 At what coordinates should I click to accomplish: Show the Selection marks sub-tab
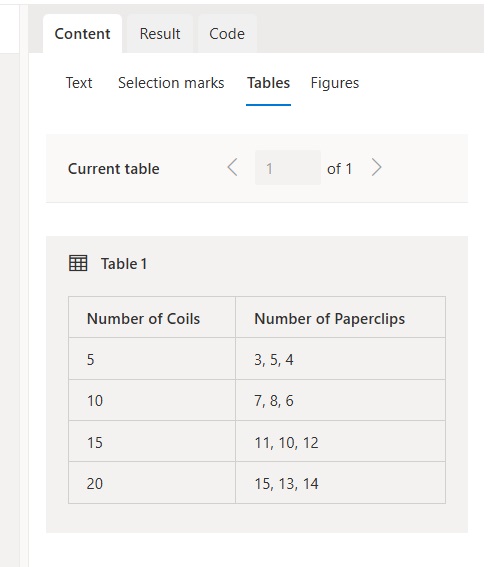coord(171,83)
